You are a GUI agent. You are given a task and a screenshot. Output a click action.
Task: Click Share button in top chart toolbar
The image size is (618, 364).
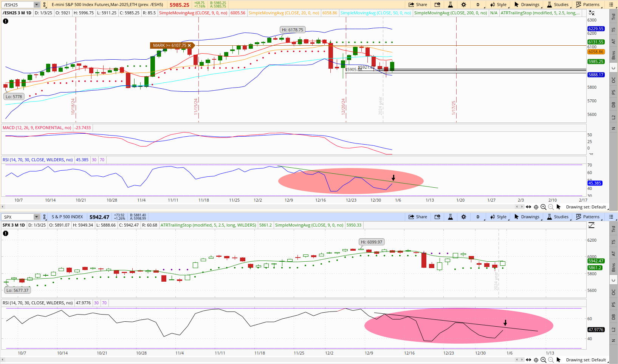(418, 5)
